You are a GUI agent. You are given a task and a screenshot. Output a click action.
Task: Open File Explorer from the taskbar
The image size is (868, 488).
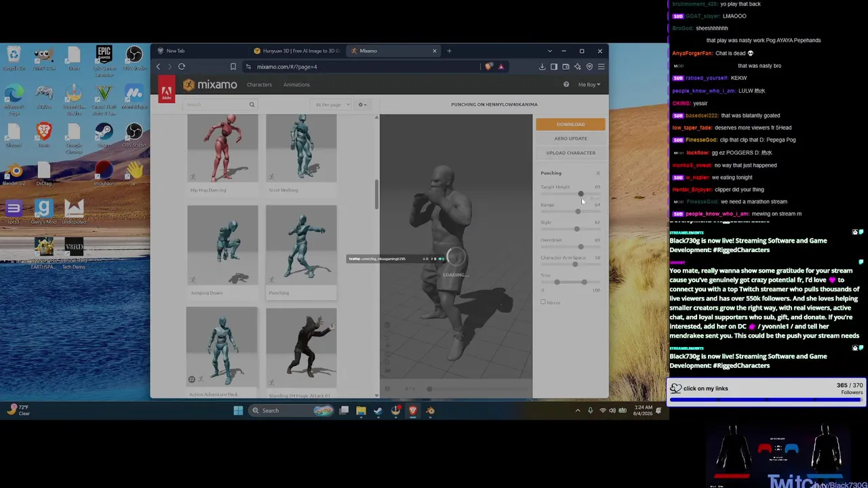pyautogui.click(x=361, y=410)
